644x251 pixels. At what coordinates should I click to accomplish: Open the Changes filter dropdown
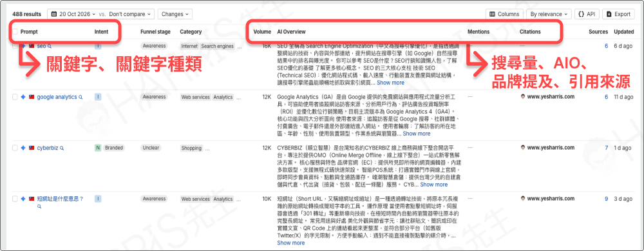175,14
